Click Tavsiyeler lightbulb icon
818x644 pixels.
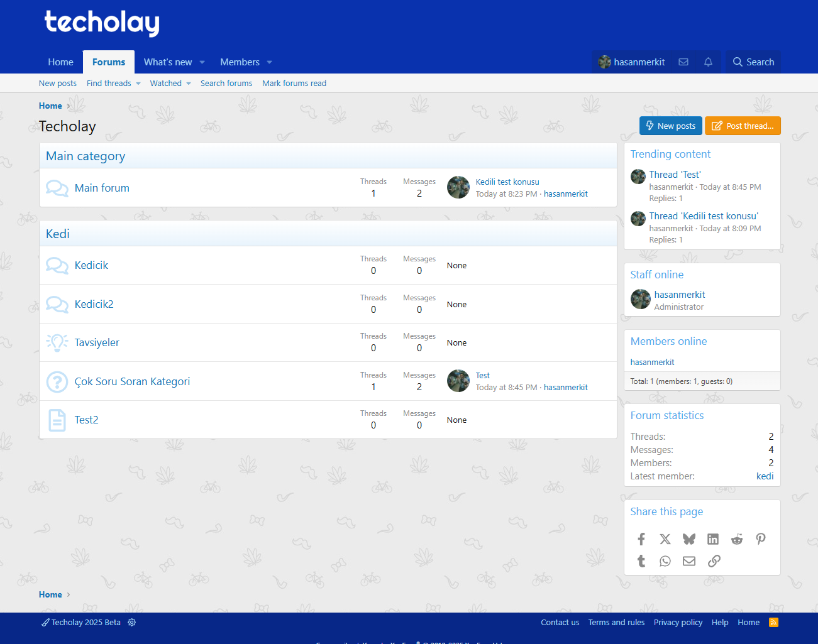pos(57,342)
